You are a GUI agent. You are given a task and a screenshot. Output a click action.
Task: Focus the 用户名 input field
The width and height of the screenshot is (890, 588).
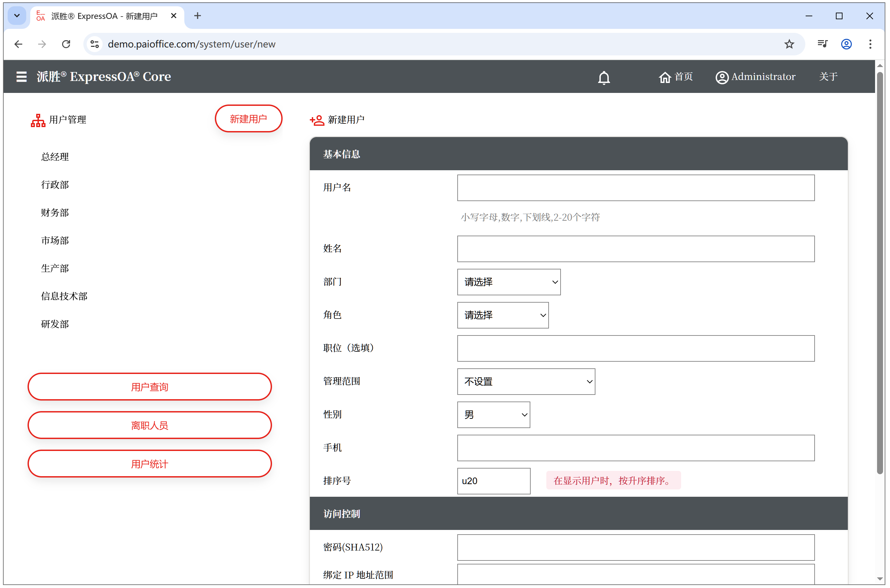point(636,187)
